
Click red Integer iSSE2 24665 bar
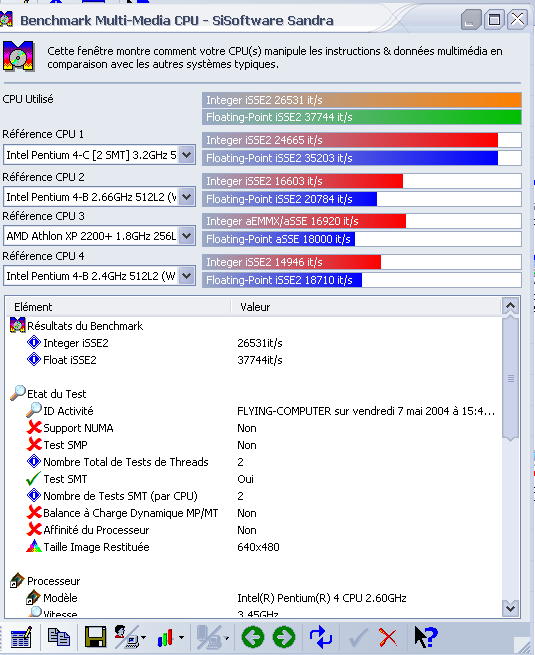(x=350, y=140)
